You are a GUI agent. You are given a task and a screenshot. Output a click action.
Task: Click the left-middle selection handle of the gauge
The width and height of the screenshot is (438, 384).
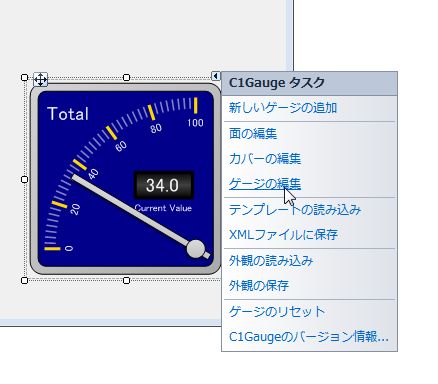click(24, 179)
